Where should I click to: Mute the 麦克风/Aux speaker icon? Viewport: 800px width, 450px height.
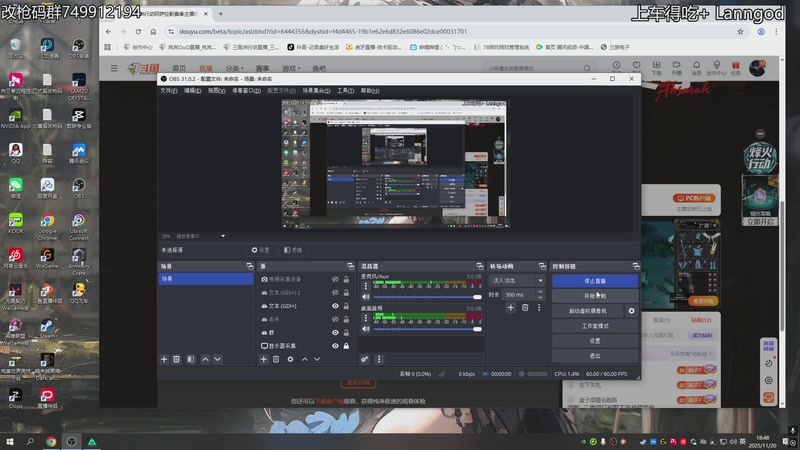(x=365, y=296)
